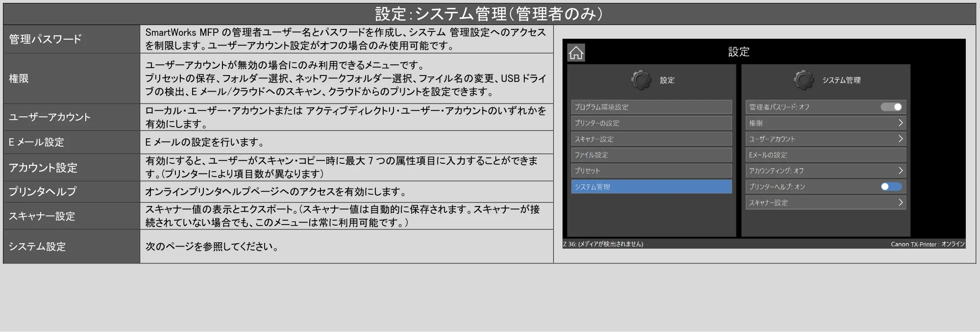
Task: Click the description スキャナー値の表示とエクスポート
Action: point(343,216)
